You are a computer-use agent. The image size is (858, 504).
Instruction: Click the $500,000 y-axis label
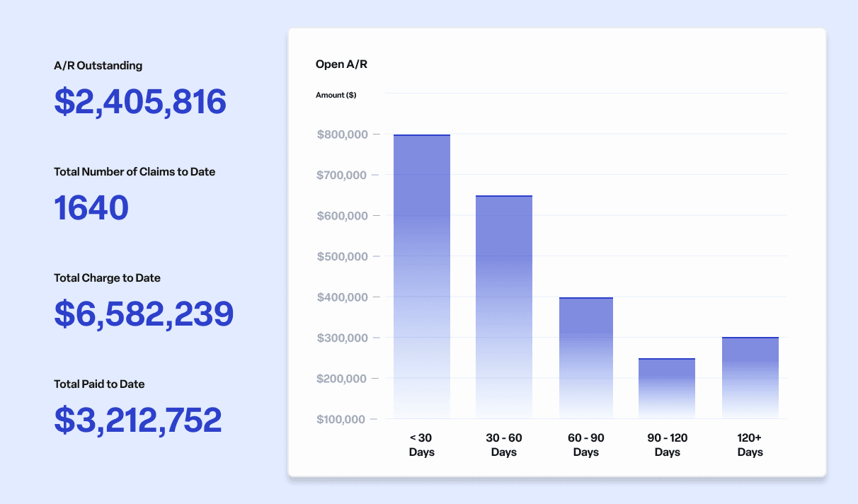click(x=341, y=256)
